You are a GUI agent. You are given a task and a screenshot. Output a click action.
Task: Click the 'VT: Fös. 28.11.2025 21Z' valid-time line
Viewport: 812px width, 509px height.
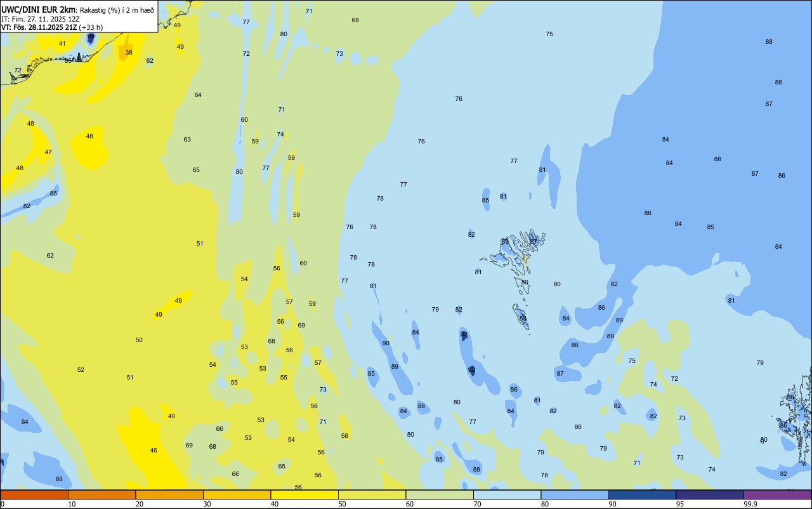click(x=39, y=27)
